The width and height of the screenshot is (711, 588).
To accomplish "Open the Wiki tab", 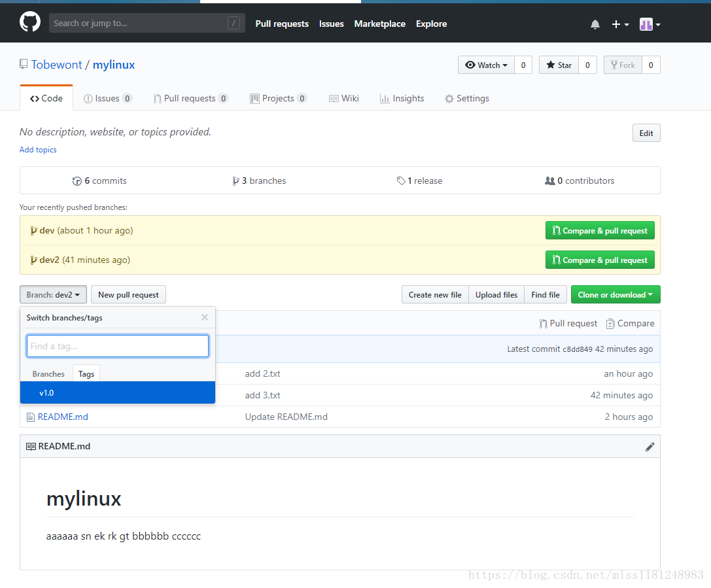I will (x=343, y=98).
